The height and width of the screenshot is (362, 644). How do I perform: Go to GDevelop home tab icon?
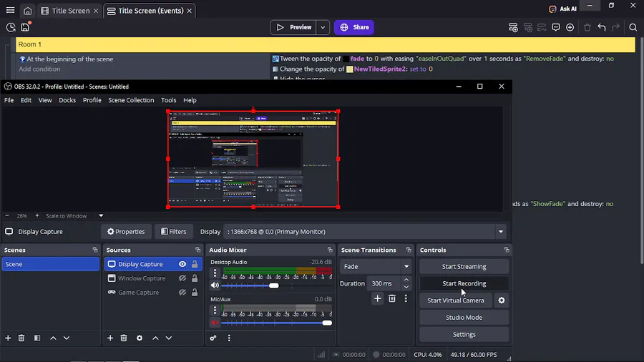(x=27, y=11)
